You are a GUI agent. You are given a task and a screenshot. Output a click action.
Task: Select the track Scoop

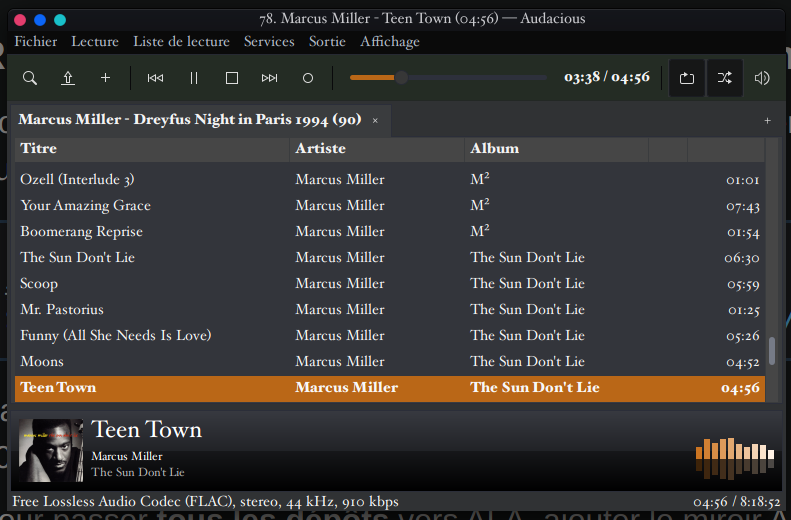point(39,283)
